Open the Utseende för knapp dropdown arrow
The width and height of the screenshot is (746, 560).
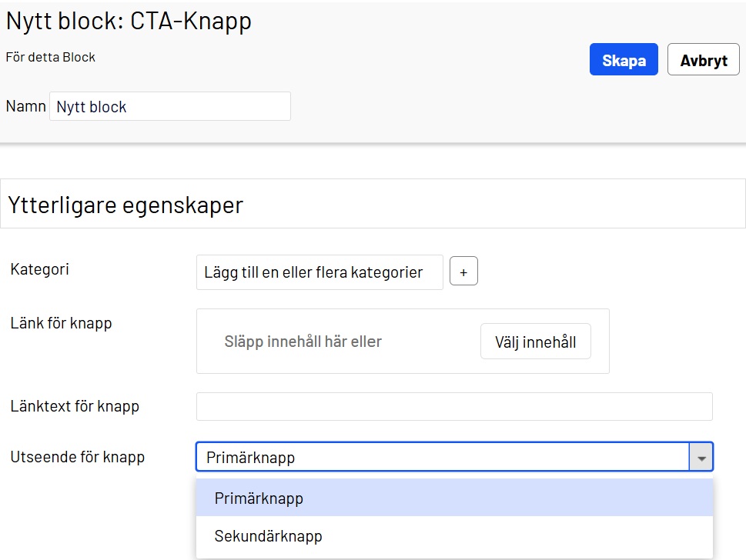701,456
